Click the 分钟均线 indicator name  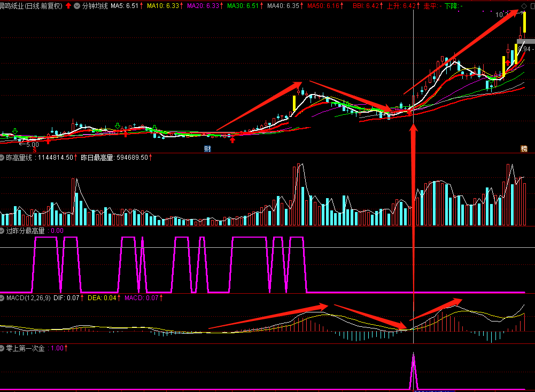coord(95,6)
